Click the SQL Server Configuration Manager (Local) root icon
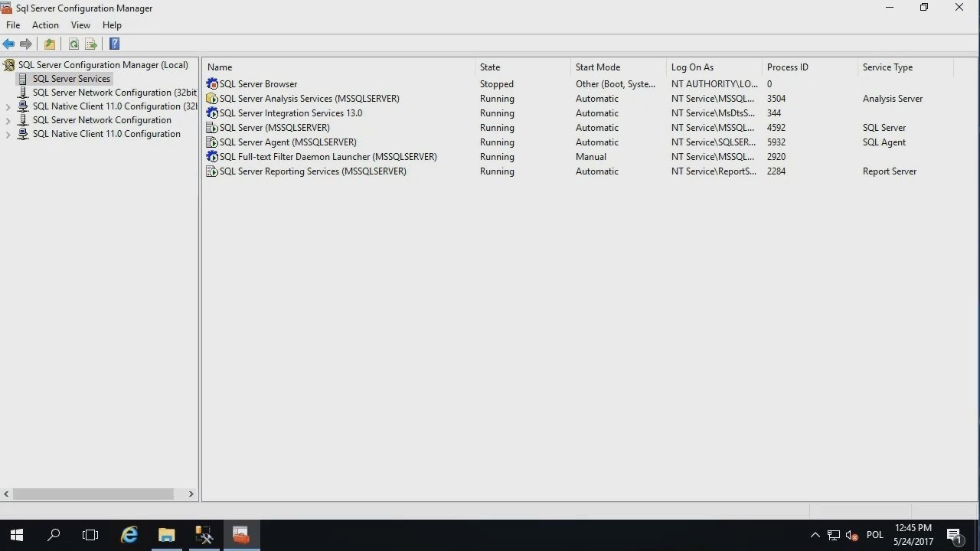This screenshot has height=551, width=980. [9, 65]
